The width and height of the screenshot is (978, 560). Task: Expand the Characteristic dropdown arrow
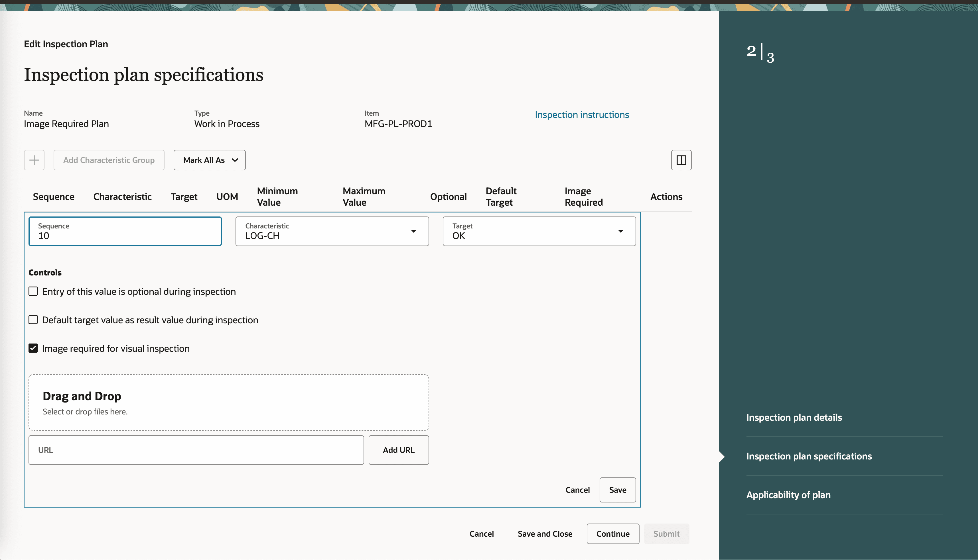click(413, 231)
